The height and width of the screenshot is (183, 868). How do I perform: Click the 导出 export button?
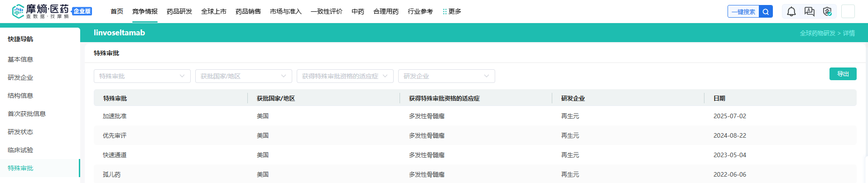point(843,74)
